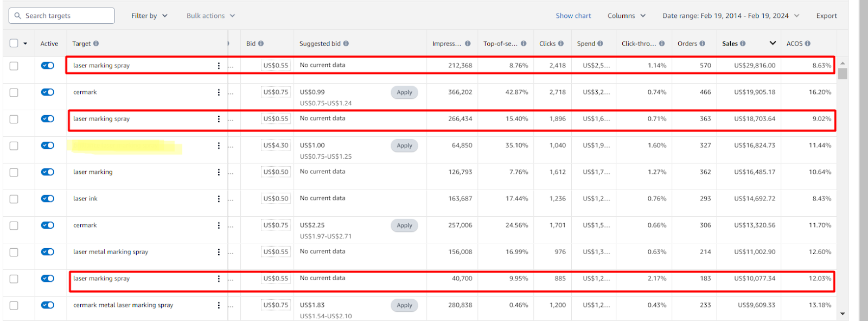The width and height of the screenshot is (868, 321).
Task: Toggle Active switch for US$18,703.64 sales row
Action: (48, 118)
